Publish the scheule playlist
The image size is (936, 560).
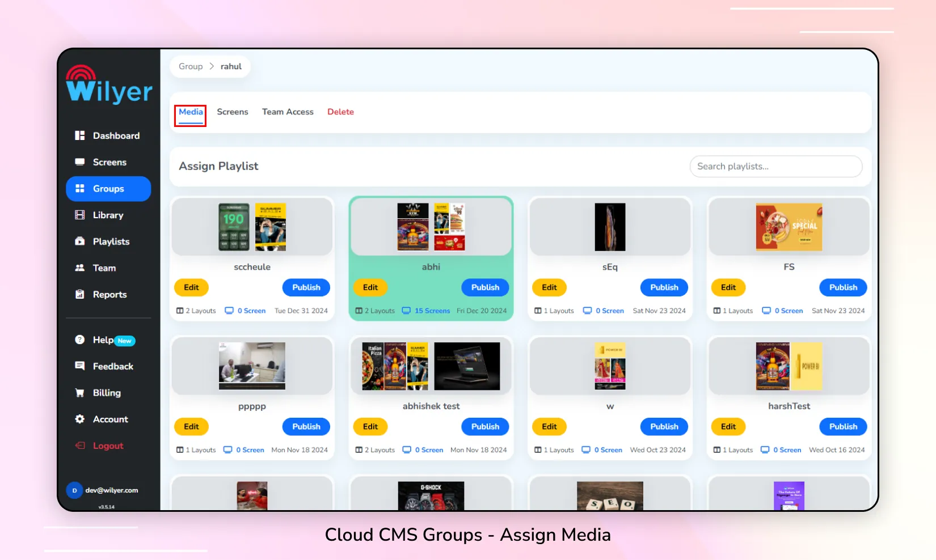tap(306, 287)
